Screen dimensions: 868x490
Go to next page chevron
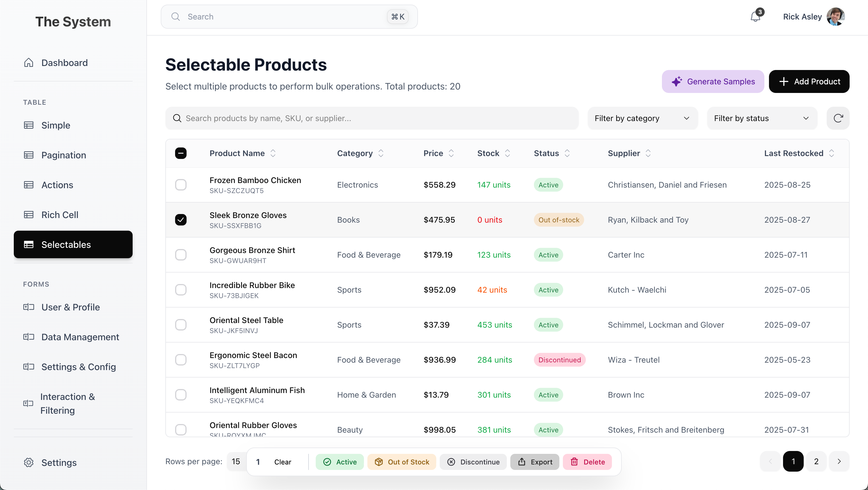pyautogui.click(x=839, y=461)
